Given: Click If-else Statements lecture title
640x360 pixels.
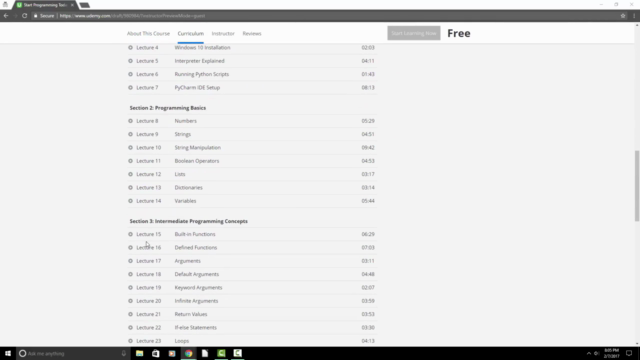Looking at the screenshot, I should [x=196, y=327].
